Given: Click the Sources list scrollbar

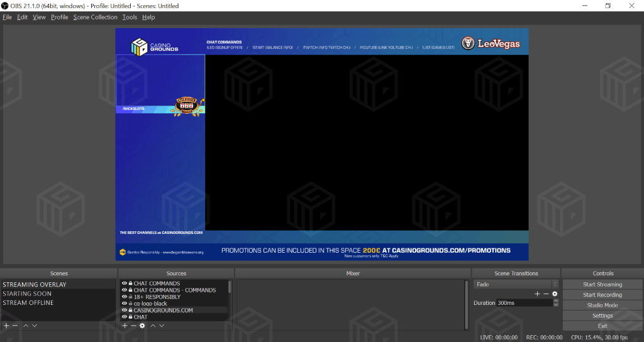Looking at the screenshot, I should [230, 287].
